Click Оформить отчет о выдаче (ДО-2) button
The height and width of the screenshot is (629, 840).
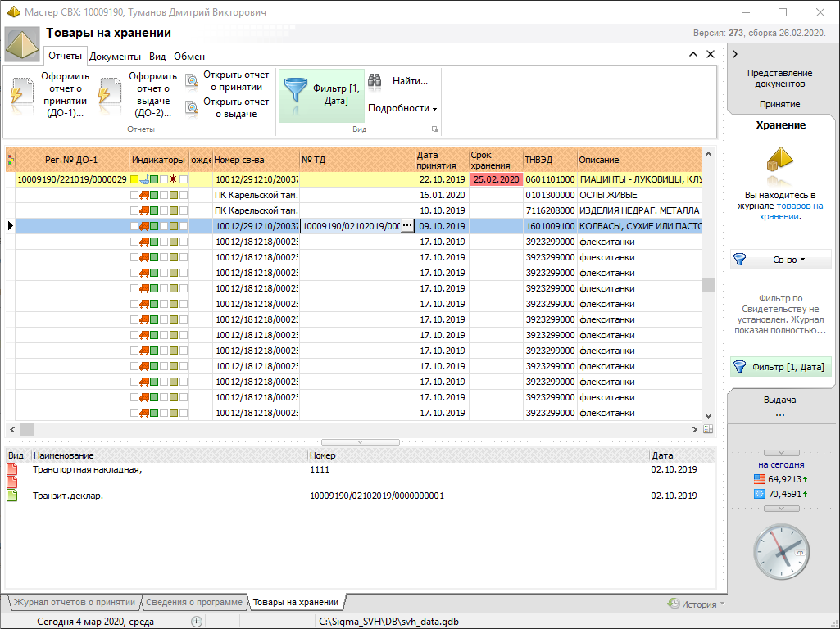point(138,95)
